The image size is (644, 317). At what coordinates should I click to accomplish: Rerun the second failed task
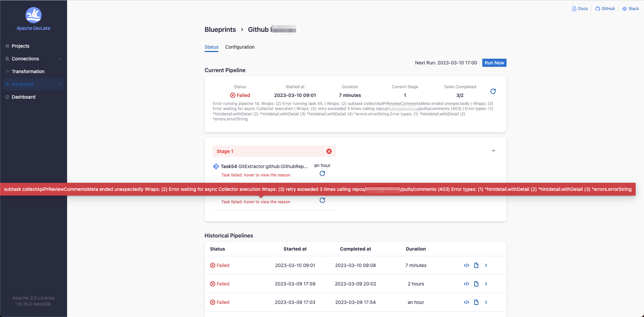pyautogui.click(x=322, y=200)
